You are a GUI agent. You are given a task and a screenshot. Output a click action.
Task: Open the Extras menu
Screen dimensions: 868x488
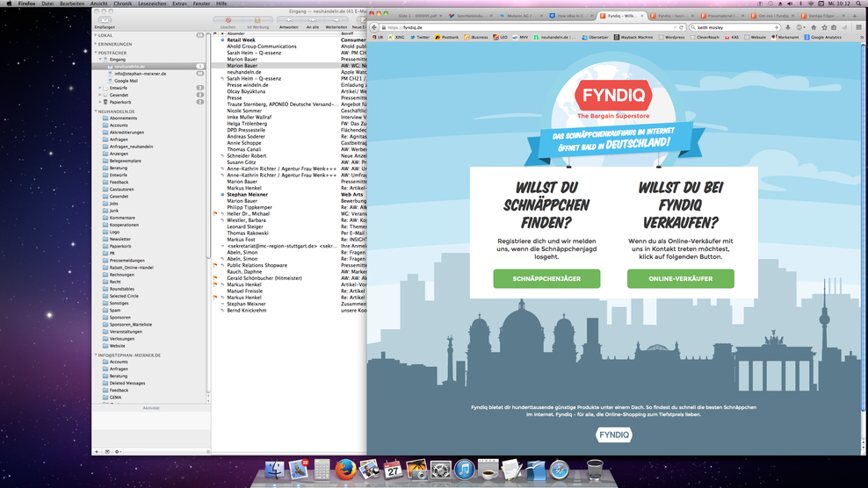(x=179, y=4)
